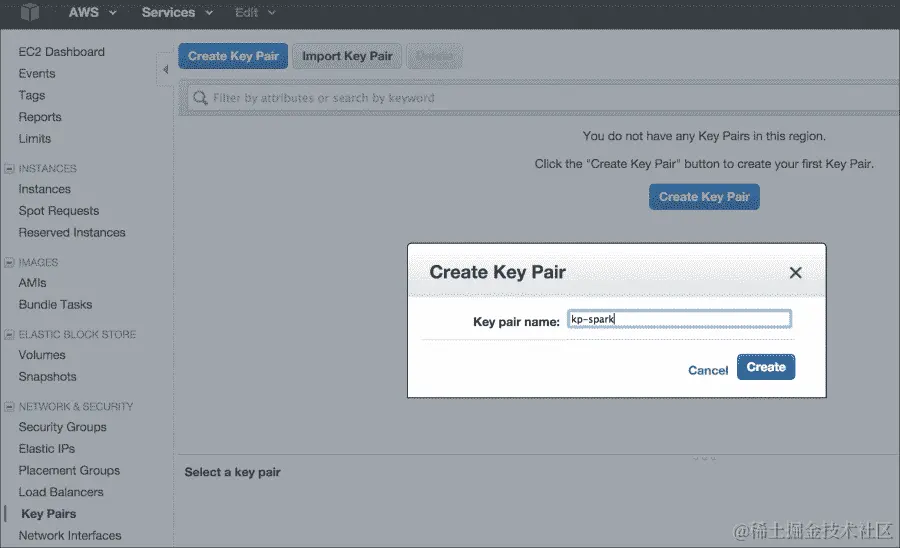
Task: Open the AWS dropdown menu
Action: click(x=92, y=12)
